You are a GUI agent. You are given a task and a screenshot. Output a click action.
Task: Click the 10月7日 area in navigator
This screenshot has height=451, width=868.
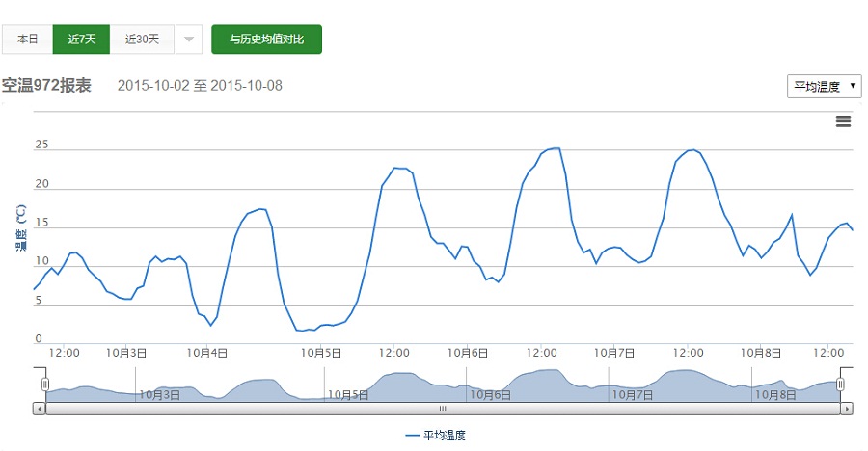tap(633, 394)
